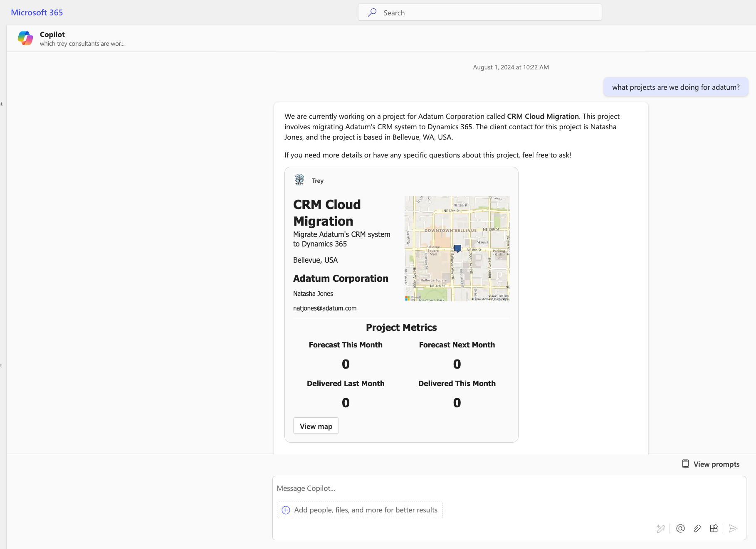The height and width of the screenshot is (549, 756).
Task: Open View prompts
Action: tap(711, 464)
